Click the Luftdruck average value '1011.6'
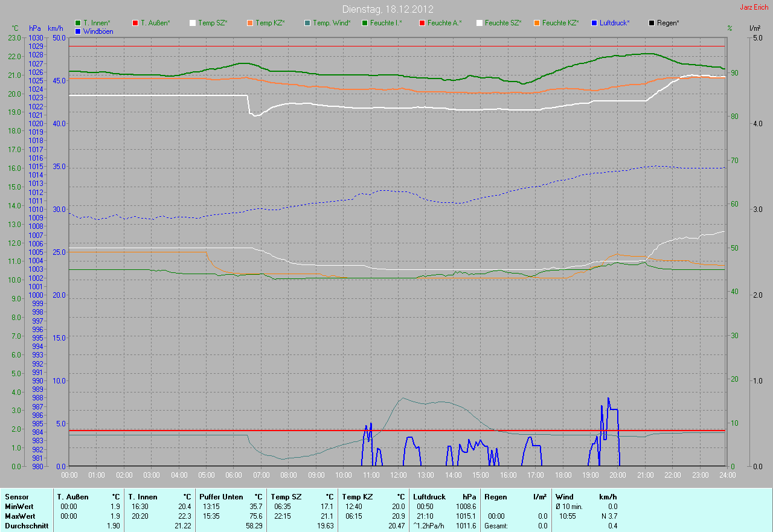 pos(466,526)
